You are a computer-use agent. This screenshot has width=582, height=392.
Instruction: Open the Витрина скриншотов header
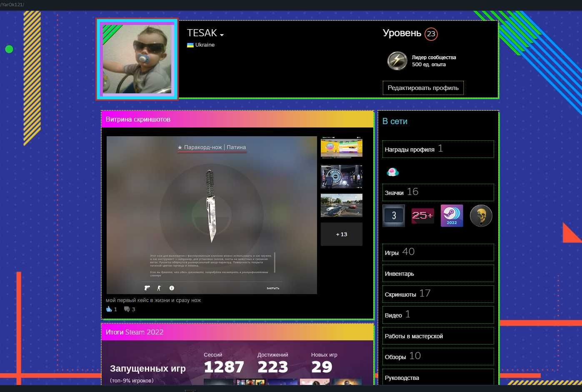237,119
